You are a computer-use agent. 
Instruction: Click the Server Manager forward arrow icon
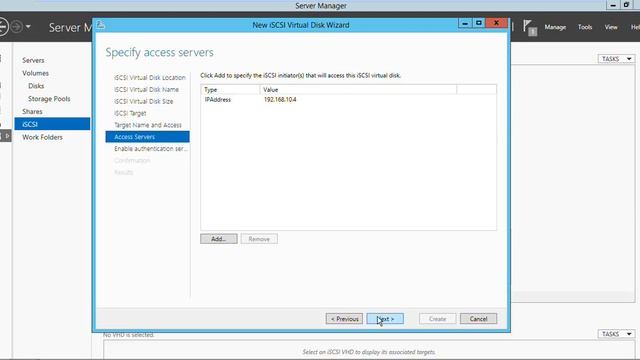click(17, 27)
